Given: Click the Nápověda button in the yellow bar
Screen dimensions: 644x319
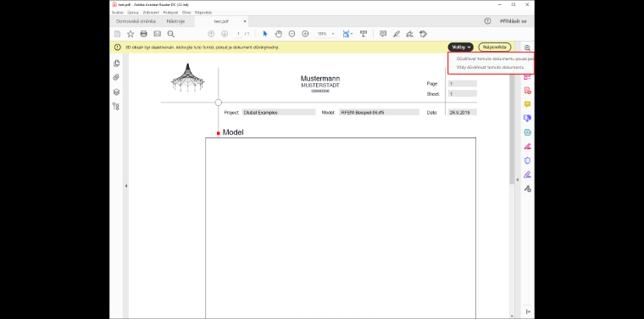Looking at the screenshot, I should tap(495, 48).
